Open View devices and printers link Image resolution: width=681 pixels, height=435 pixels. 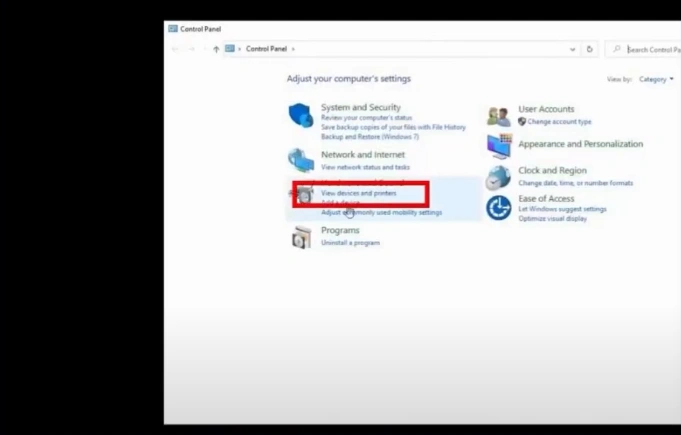pyautogui.click(x=358, y=193)
